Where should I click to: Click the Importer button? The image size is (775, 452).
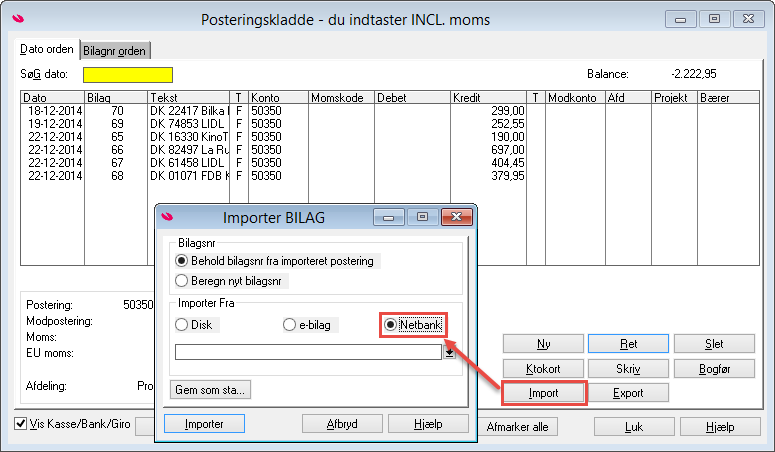coord(204,424)
